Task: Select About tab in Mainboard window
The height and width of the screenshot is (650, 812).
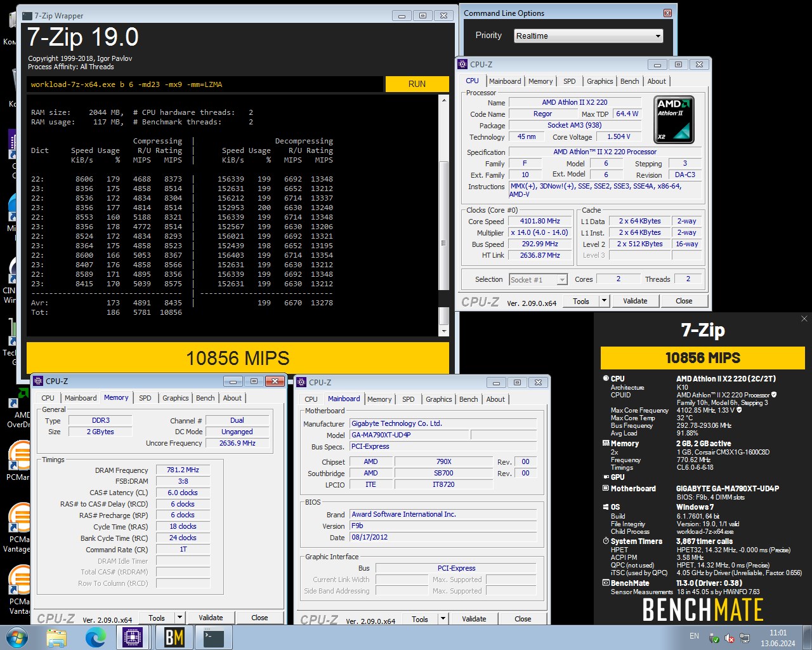Action: (495, 399)
